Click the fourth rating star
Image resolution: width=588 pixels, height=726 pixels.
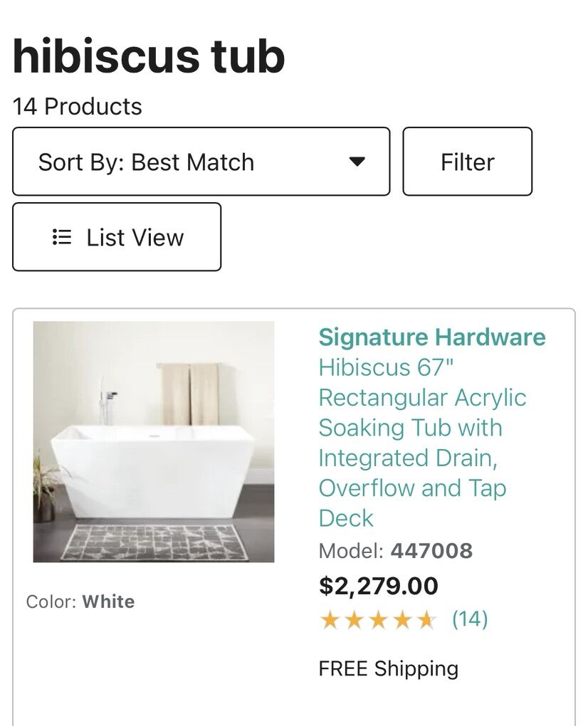(402, 620)
